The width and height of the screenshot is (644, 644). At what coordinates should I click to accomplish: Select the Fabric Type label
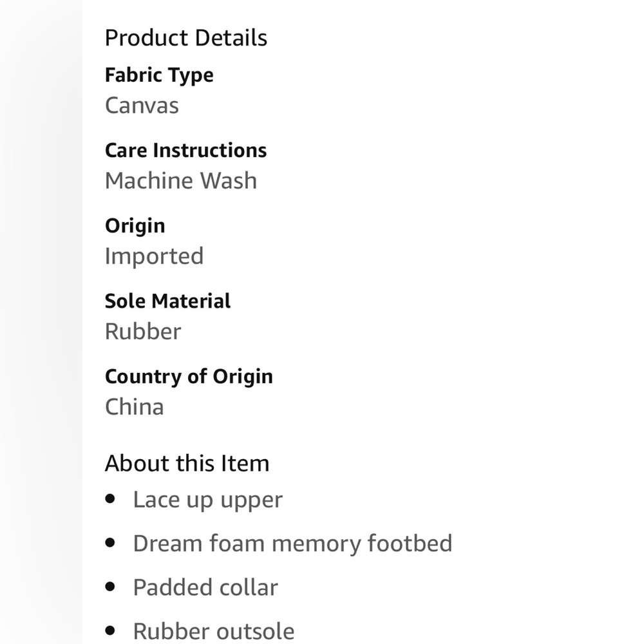(x=159, y=75)
